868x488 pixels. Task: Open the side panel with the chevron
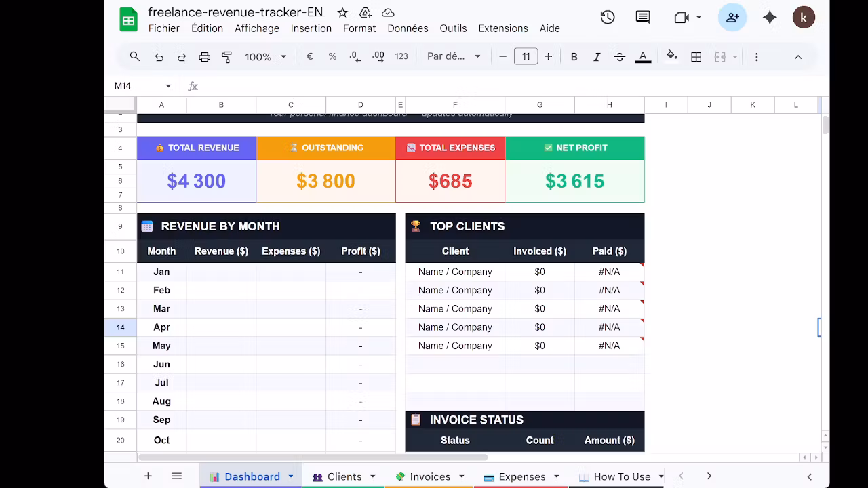tap(809, 476)
